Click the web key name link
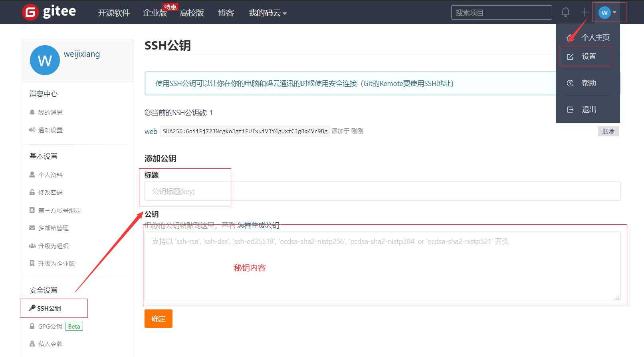The height and width of the screenshot is (357, 644). [x=151, y=132]
